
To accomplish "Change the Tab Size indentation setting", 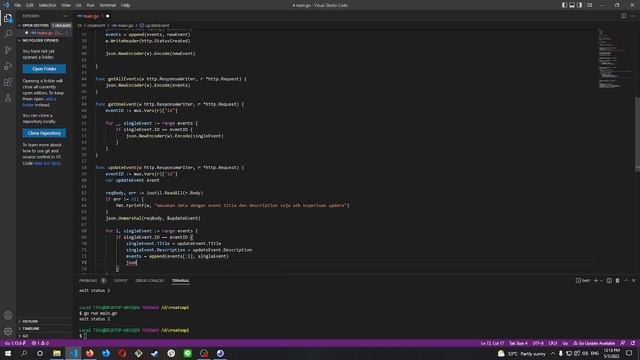I will coord(518,343).
